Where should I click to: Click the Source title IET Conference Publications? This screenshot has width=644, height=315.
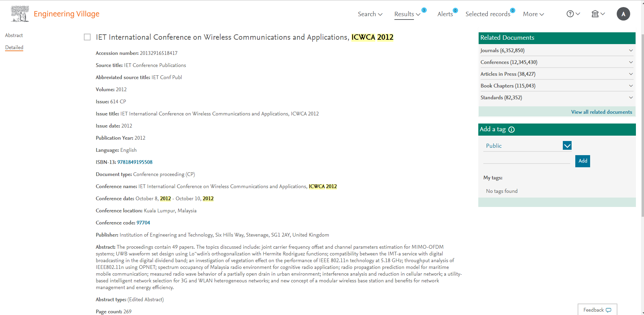141,65
